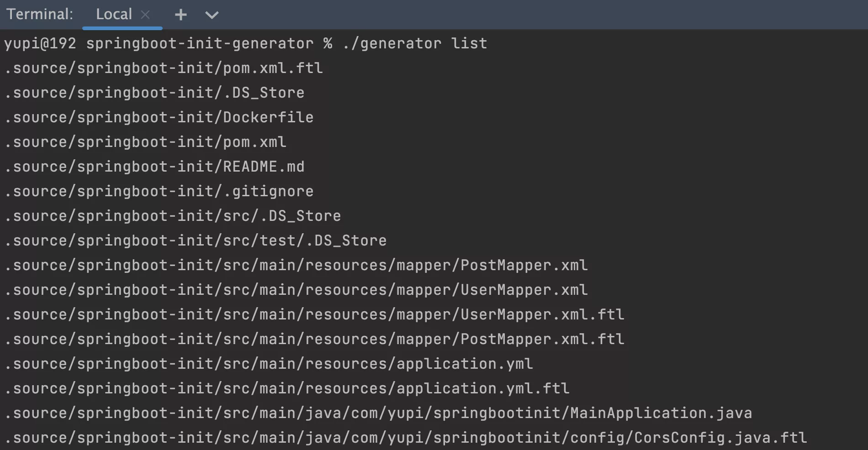Select the springboot-init/.DS_Store path line
This screenshot has height=450, width=868.
click(x=154, y=93)
